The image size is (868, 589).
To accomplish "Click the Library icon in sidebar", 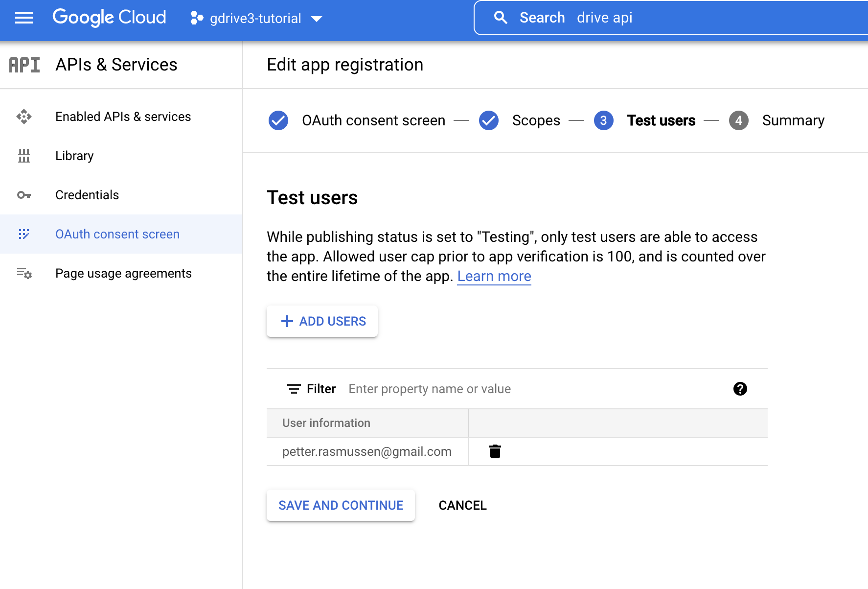I will coord(24,156).
